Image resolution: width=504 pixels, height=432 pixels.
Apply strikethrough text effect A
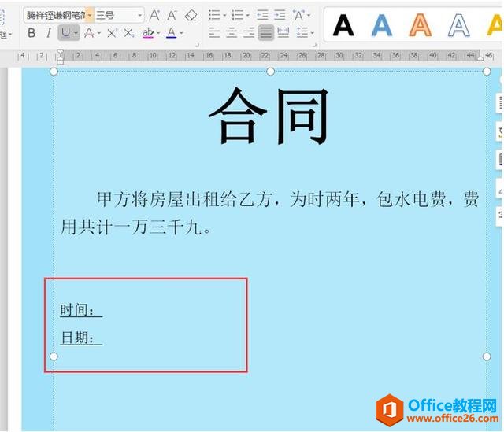[x=89, y=33]
